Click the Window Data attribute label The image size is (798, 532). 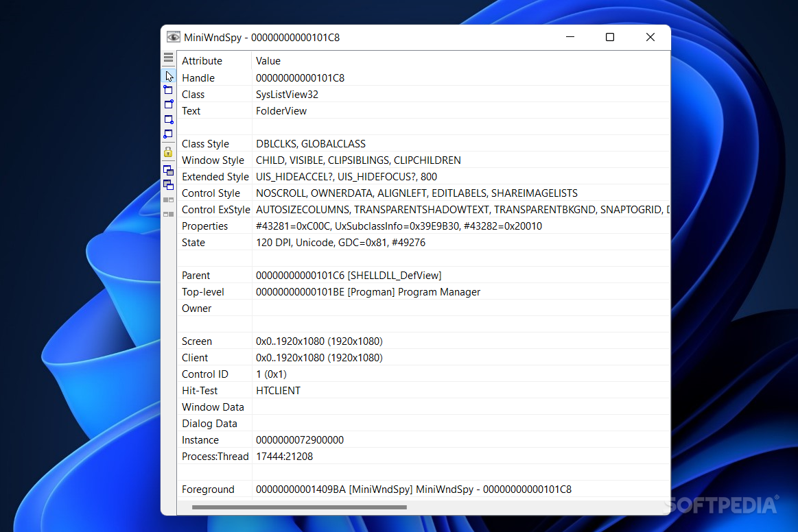tap(213, 407)
